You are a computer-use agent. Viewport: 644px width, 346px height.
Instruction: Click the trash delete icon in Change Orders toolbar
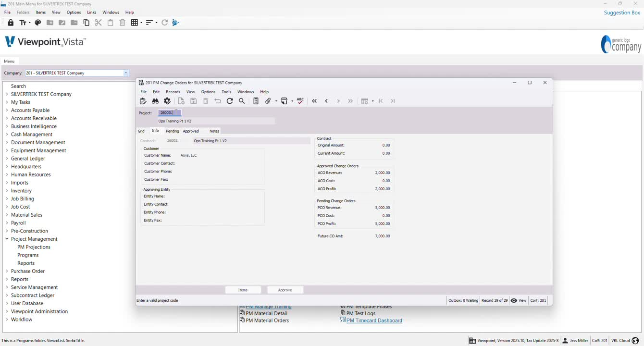coord(206,101)
